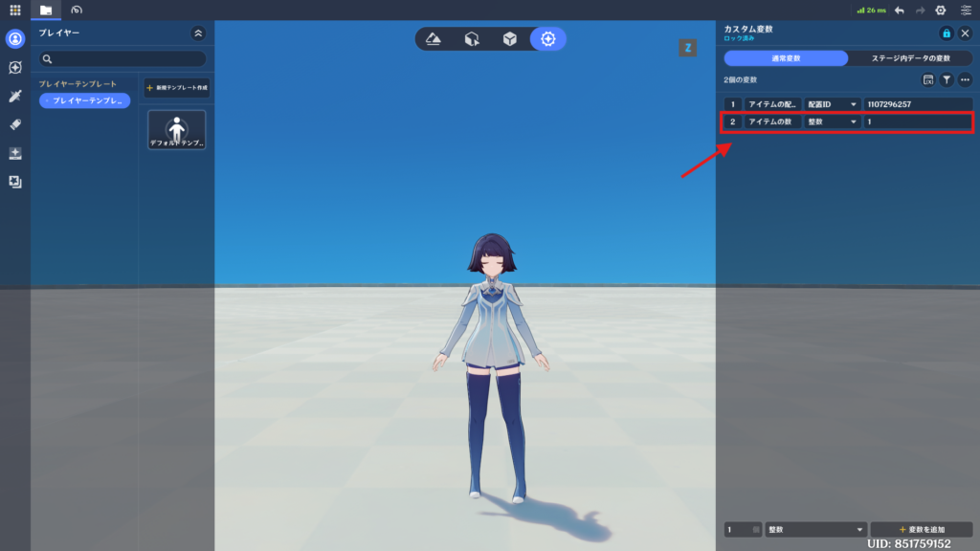
Task: Open the 配置ID type dropdown
Action: coord(832,104)
